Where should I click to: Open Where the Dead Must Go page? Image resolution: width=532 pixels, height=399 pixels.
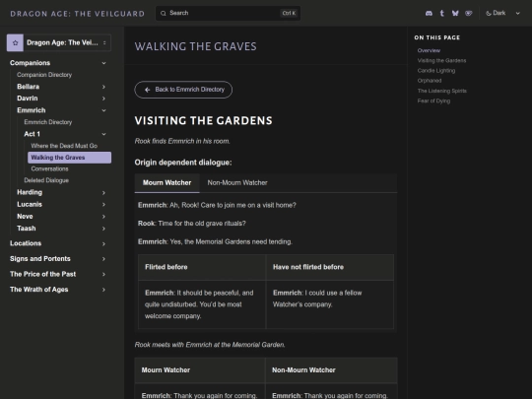[x=64, y=146]
